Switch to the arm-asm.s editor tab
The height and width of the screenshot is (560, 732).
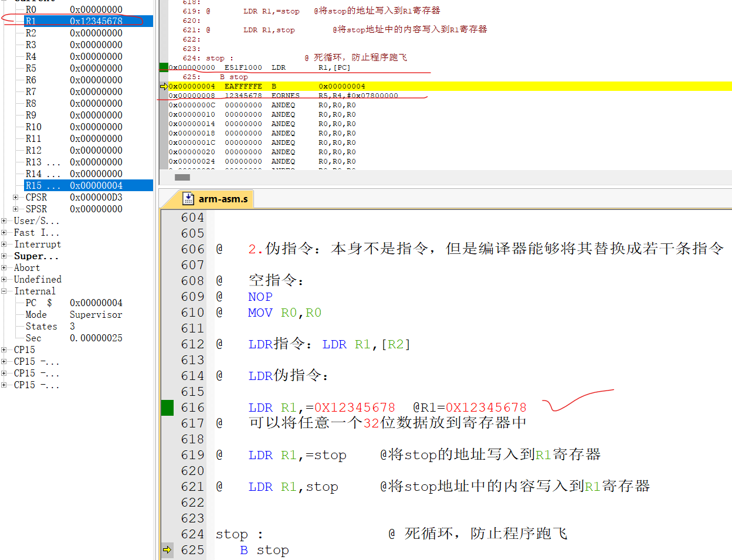215,199
